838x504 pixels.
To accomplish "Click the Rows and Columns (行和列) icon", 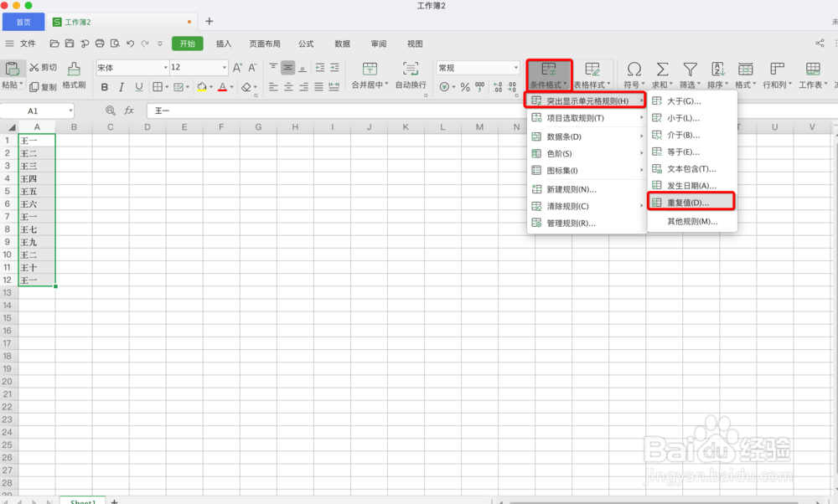I will point(777,69).
